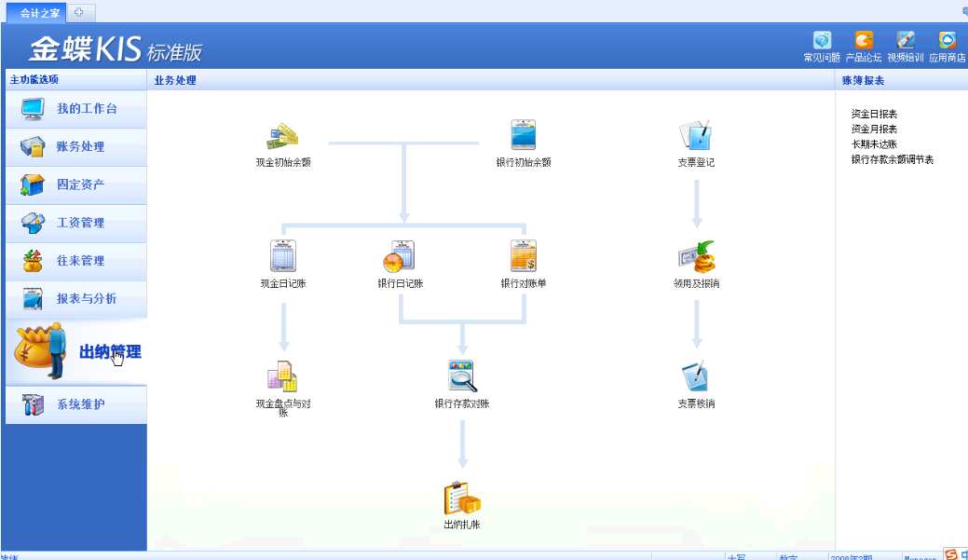Open 支票核销 cheque write-off icon

[x=695, y=376]
